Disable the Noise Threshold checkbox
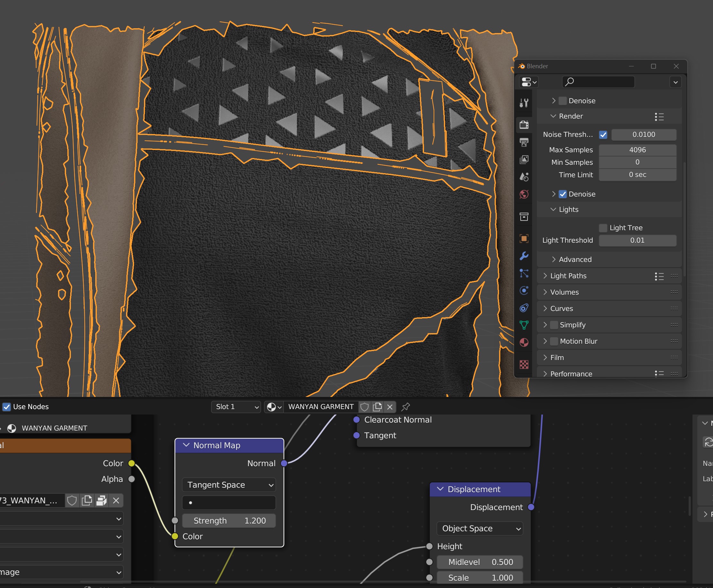This screenshot has height=588, width=713. point(603,135)
